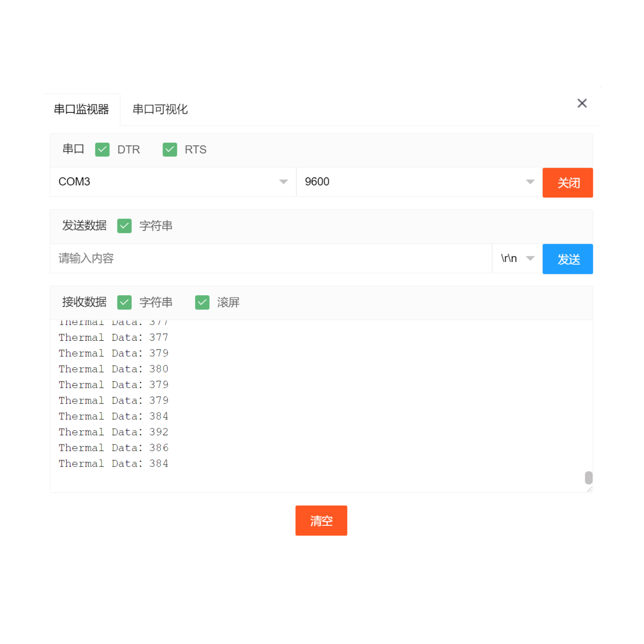This screenshot has height=644, width=644.
Task: Click the baud rate dropdown arrow
Action: 530,182
